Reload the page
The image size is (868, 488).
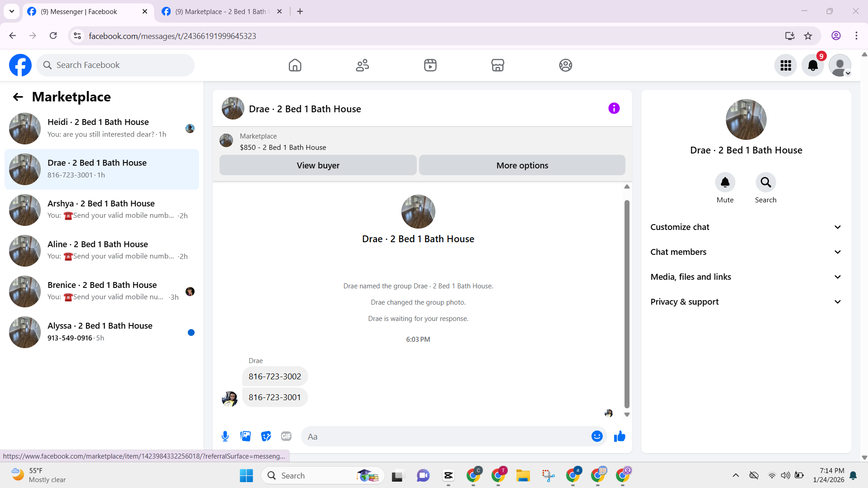(x=53, y=36)
